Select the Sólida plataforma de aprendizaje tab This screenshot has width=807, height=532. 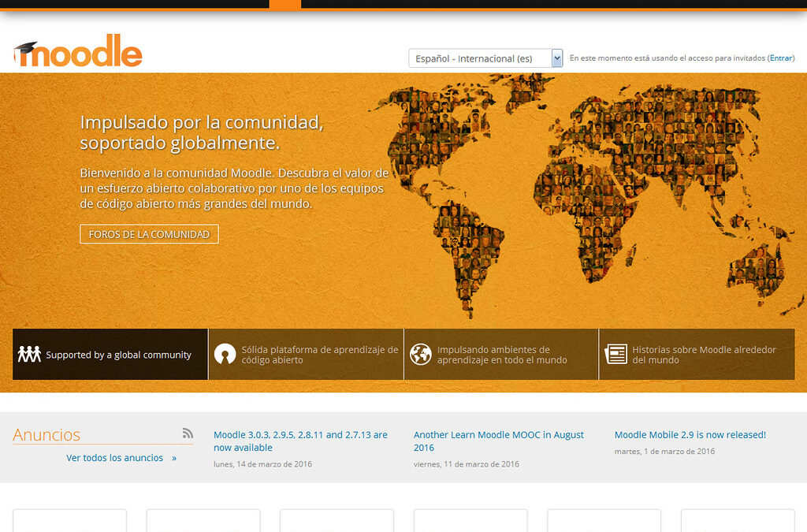pos(307,354)
